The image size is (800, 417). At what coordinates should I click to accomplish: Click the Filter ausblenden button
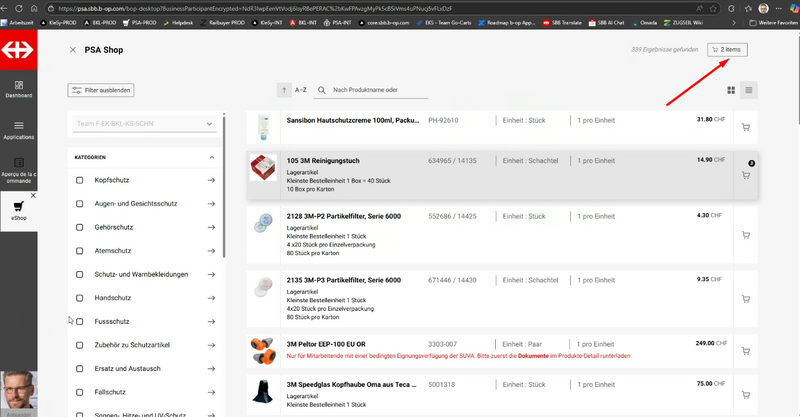tap(100, 90)
